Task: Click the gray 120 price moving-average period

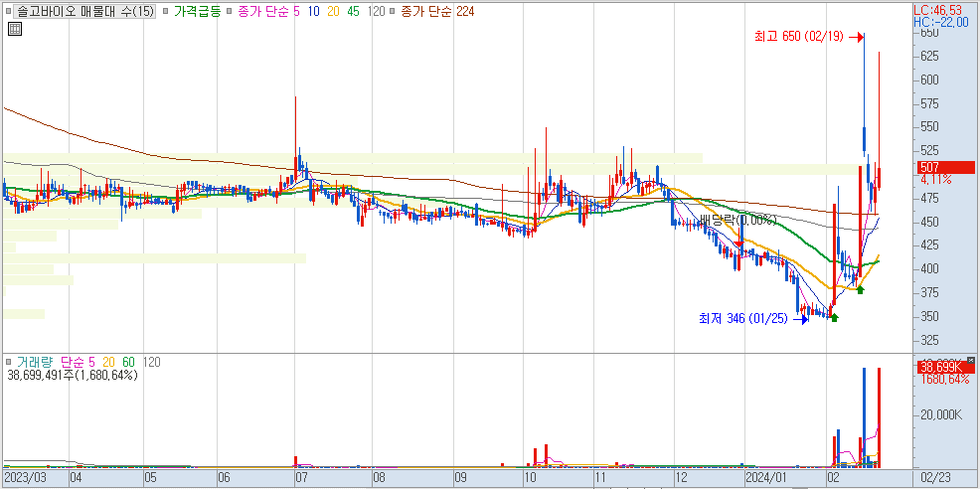Action: 377,11
